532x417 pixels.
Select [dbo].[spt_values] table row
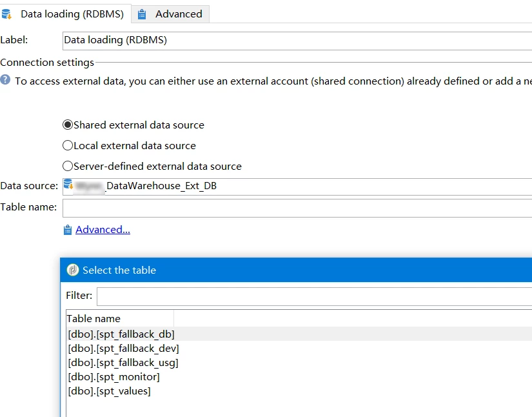coord(299,391)
